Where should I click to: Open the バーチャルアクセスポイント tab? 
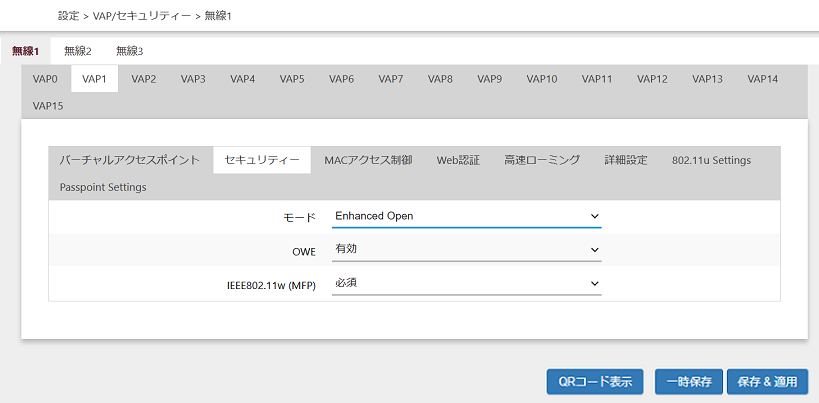130,160
